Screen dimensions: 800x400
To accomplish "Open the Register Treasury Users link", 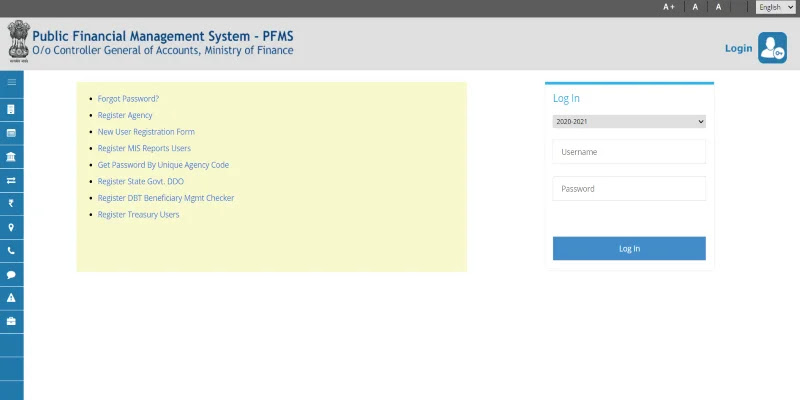I will tap(138, 214).
